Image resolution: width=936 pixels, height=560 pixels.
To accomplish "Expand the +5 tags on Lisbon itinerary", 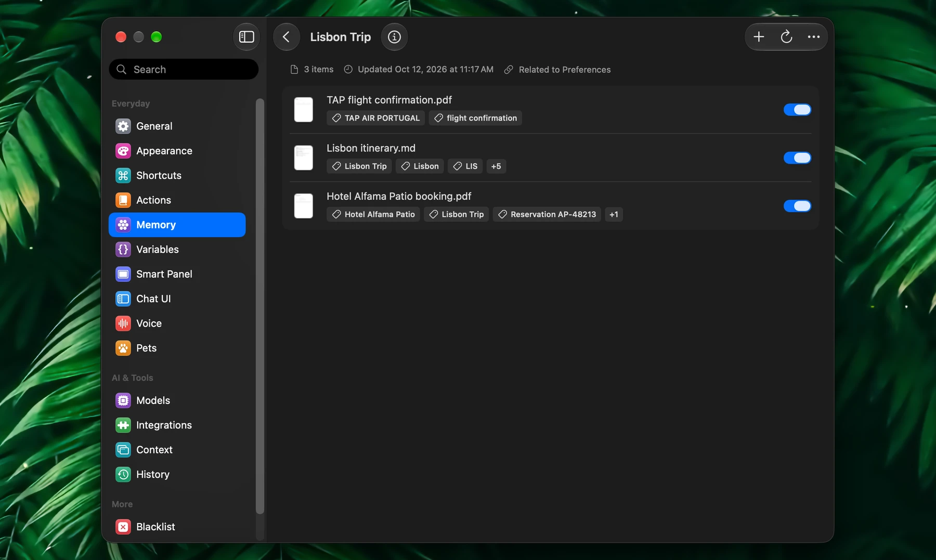I will pyautogui.click(x=496, y=166).
